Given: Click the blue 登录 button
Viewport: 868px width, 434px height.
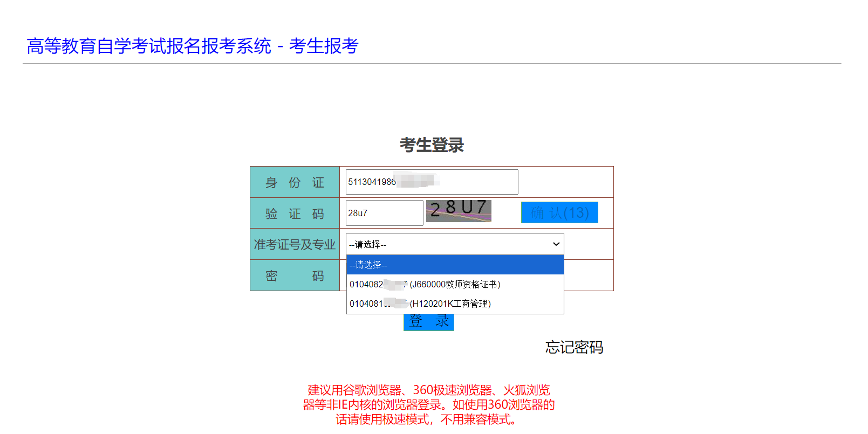Looking at the screenshot, I should (429, 322).
